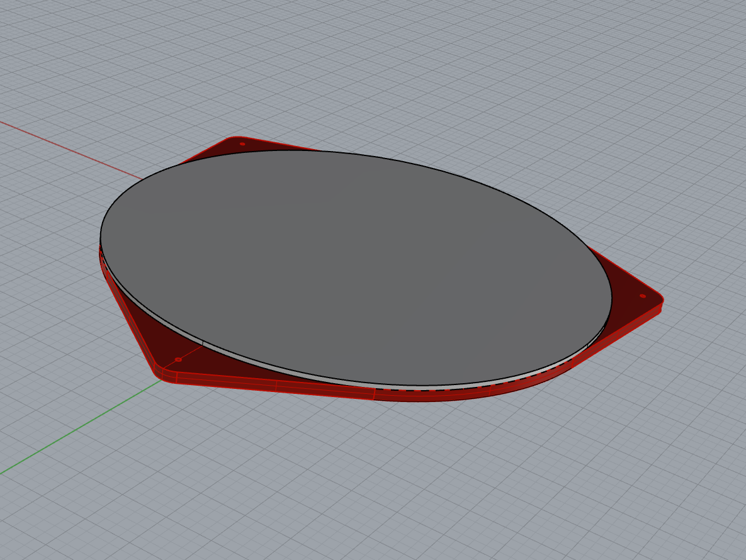
Task: Pick the mounting hole at the back corner
Action: [242, 144]
